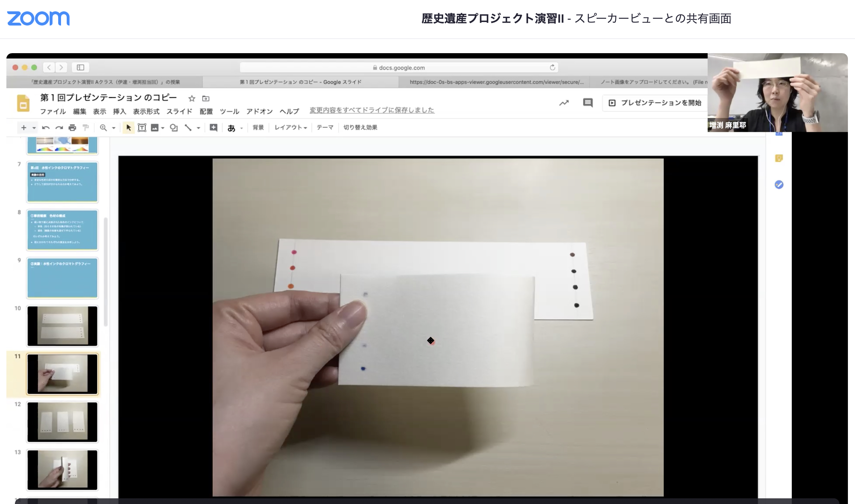
Task: Click the redo arrow icon
Action: pyautogui.click(x=59, y=128)
